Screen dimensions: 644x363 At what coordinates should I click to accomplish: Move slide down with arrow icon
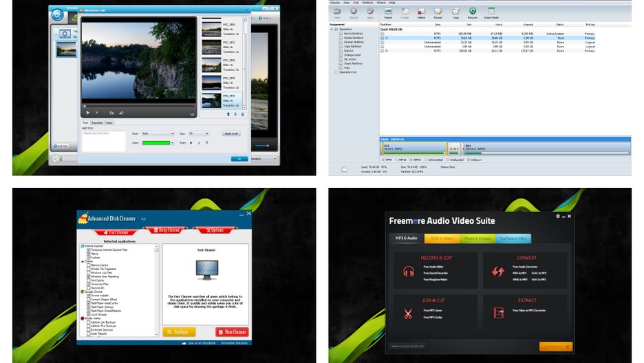(x=235, y=114)
